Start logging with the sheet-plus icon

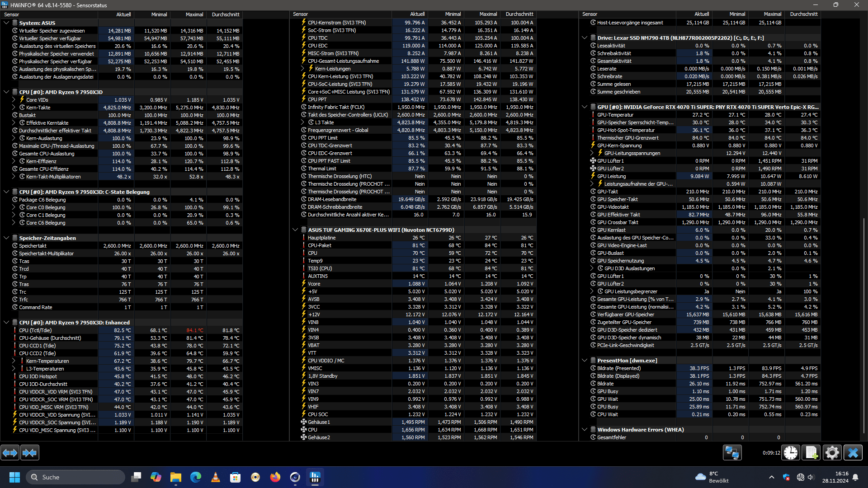811,452
